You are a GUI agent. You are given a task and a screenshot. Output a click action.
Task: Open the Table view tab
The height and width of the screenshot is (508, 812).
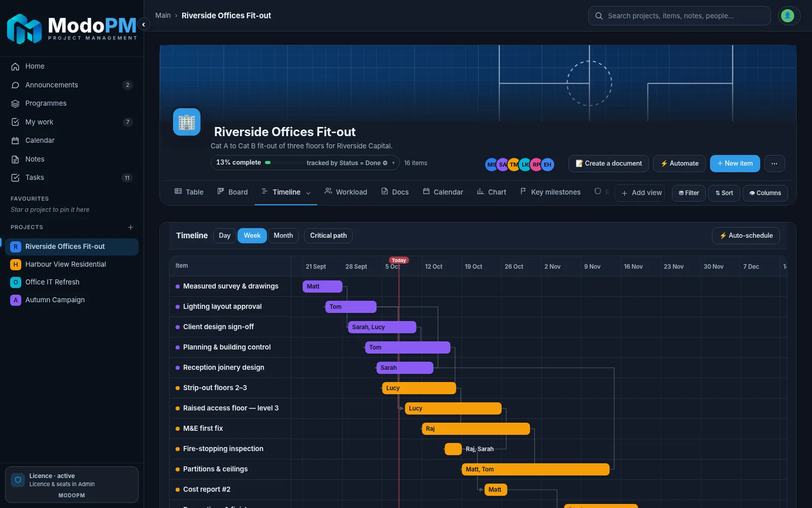click(189, 192)
